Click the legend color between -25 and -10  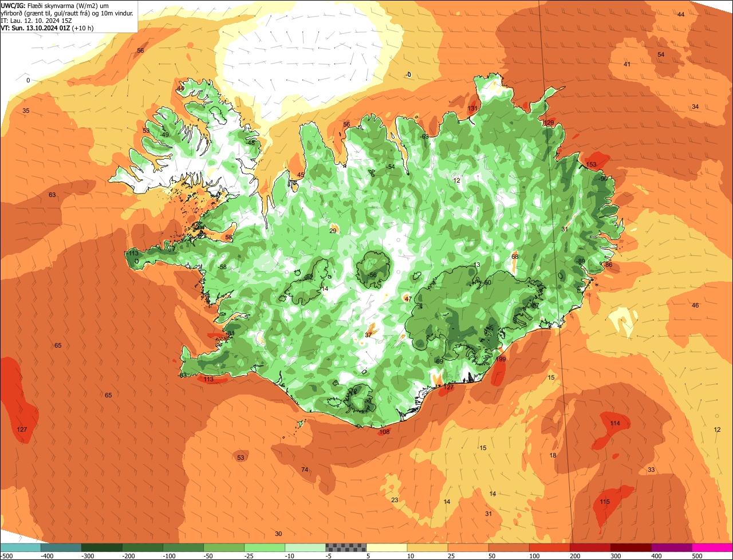265,547
